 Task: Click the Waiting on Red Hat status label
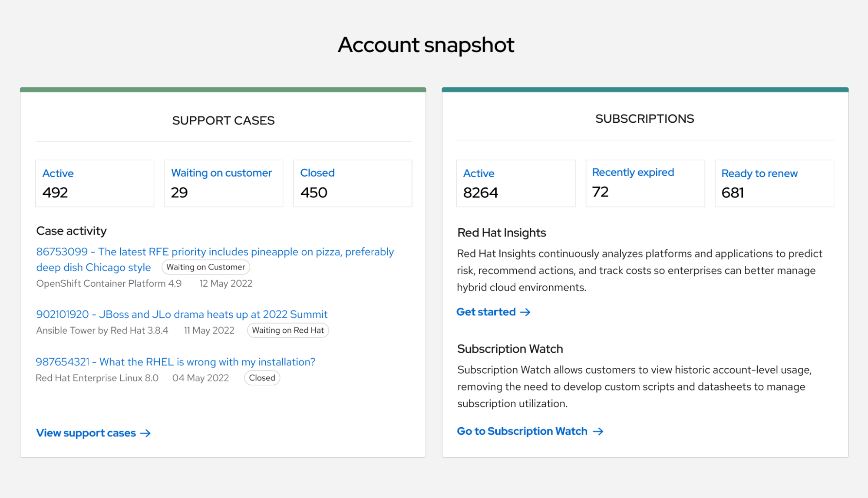(x=288, y=331)
